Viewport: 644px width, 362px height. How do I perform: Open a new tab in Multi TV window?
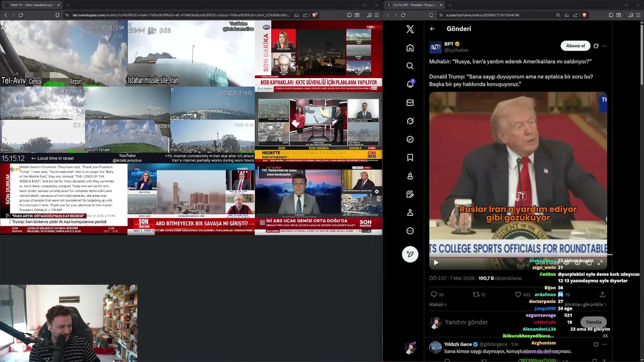tap(68, 5)
